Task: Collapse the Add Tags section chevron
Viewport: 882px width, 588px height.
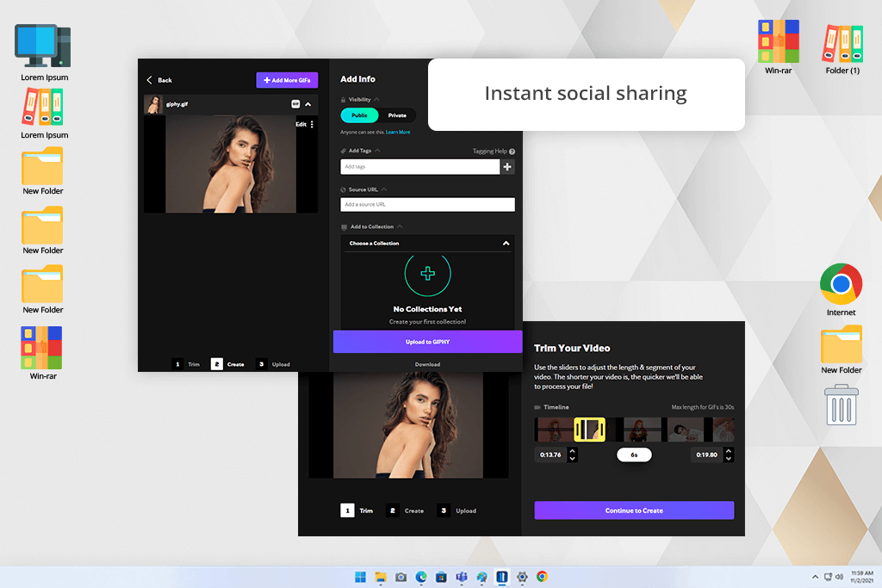Action: pos(377,151)
